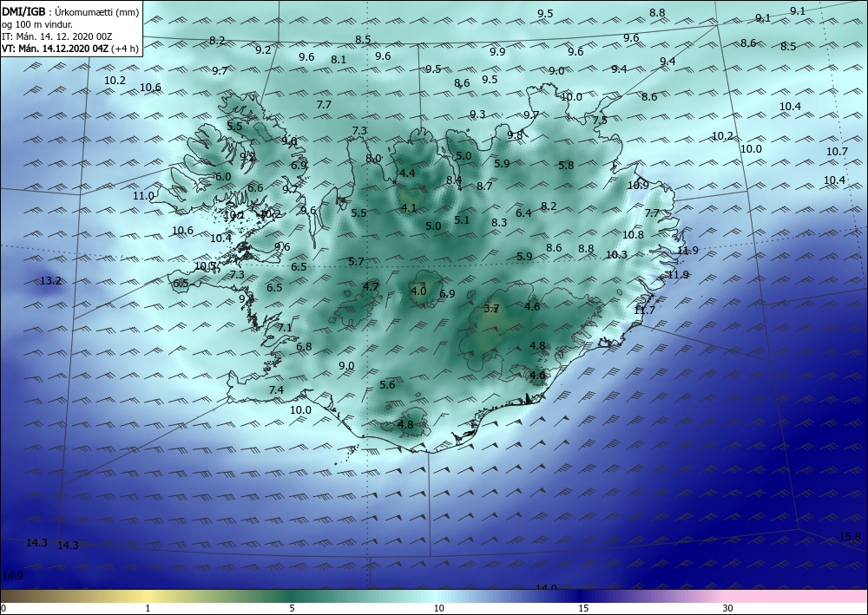
Task: Click the 4.1 value on the map
Action: tap(409, 208)
